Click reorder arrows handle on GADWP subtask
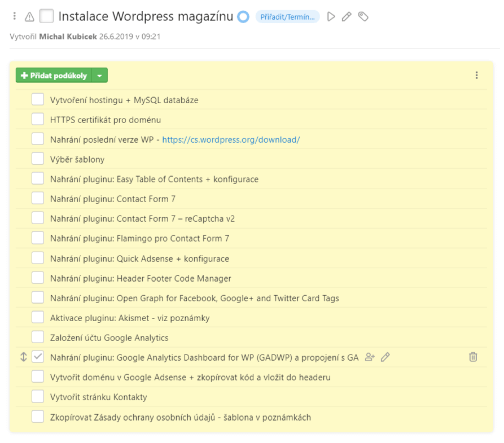 (x=23, y=357)
